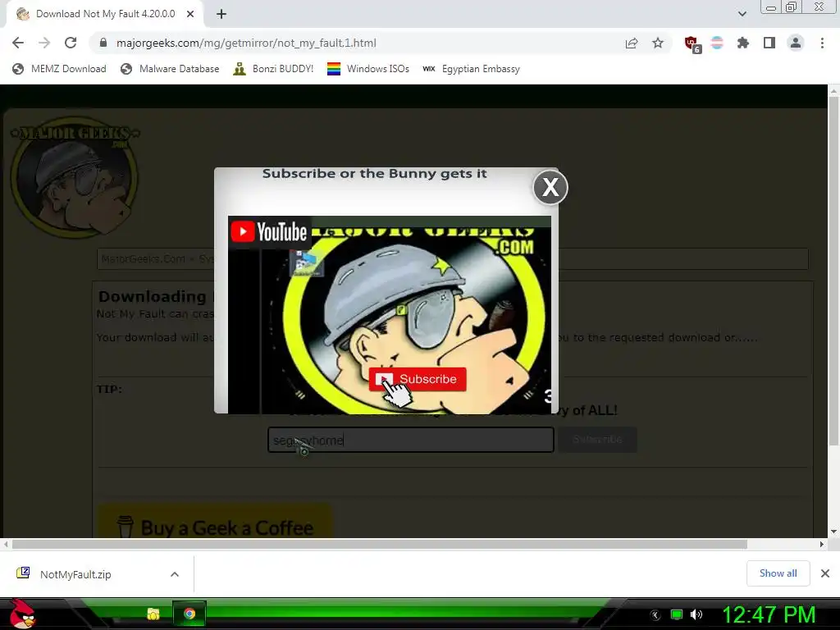Close the Download Not My Fault tab
The width and height of the screenshot is (840, 630).
[190, 15]
